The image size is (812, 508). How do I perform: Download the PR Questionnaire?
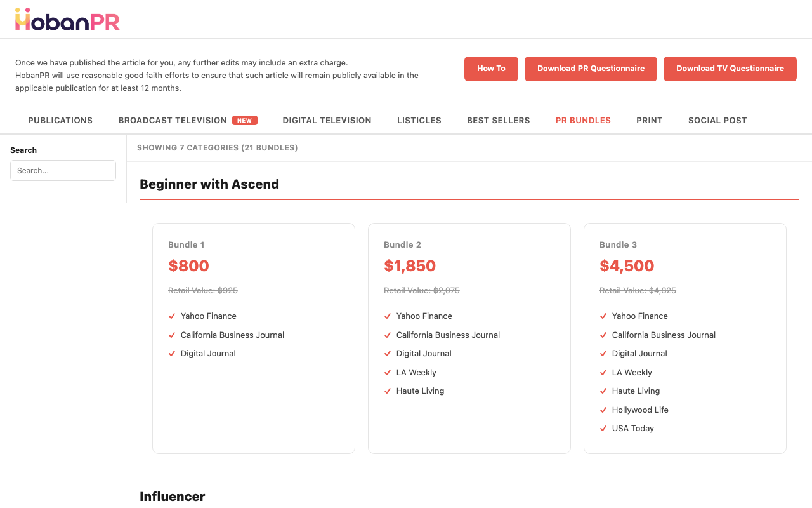click(x=591, y=69)
